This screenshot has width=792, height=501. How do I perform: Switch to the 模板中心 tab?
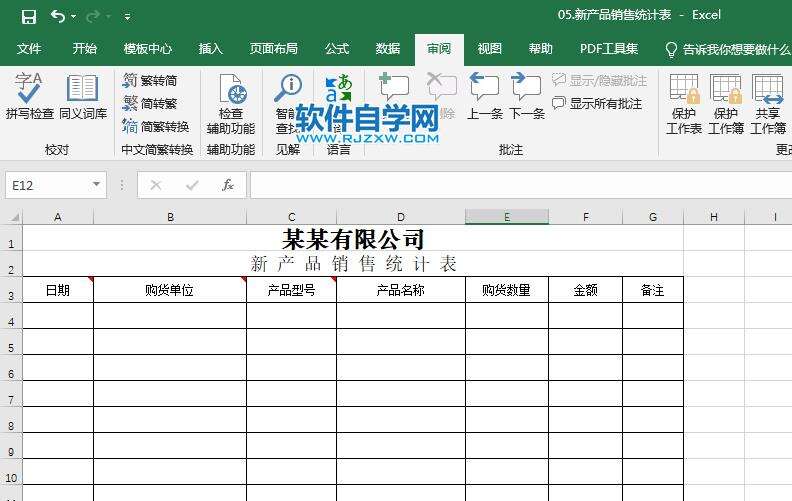(147, 48)
